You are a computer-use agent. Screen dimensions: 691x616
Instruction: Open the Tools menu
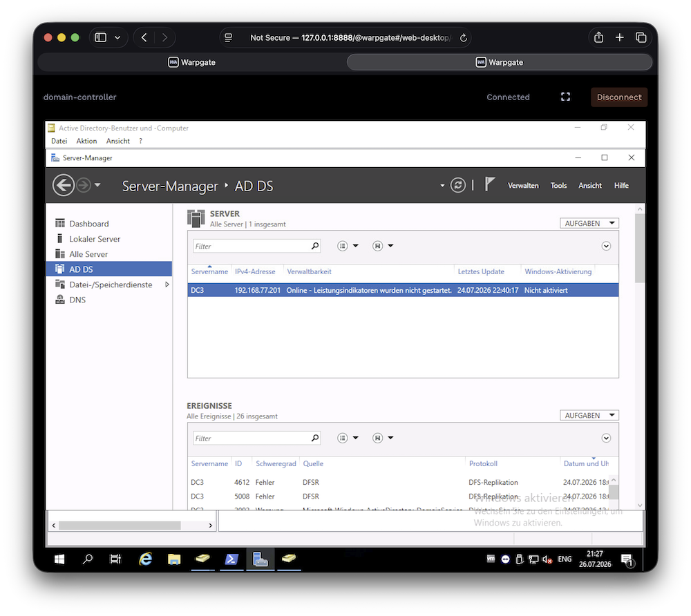558,186
